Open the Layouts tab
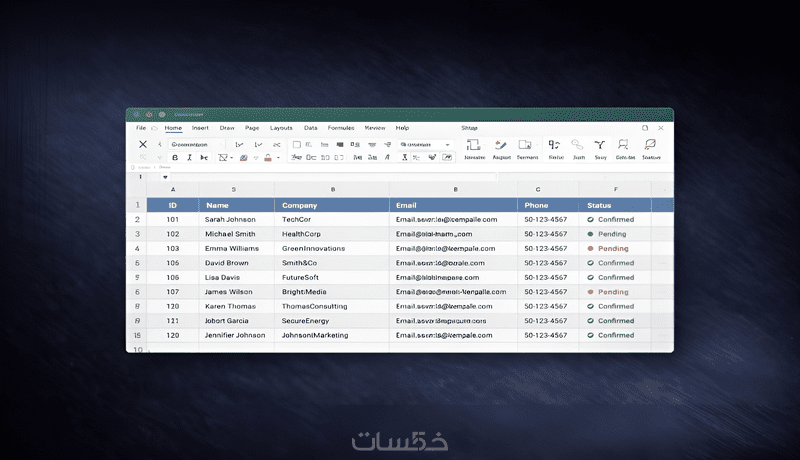Image resolution: width=800 pixels, height=460 pixels. (281, 128)
